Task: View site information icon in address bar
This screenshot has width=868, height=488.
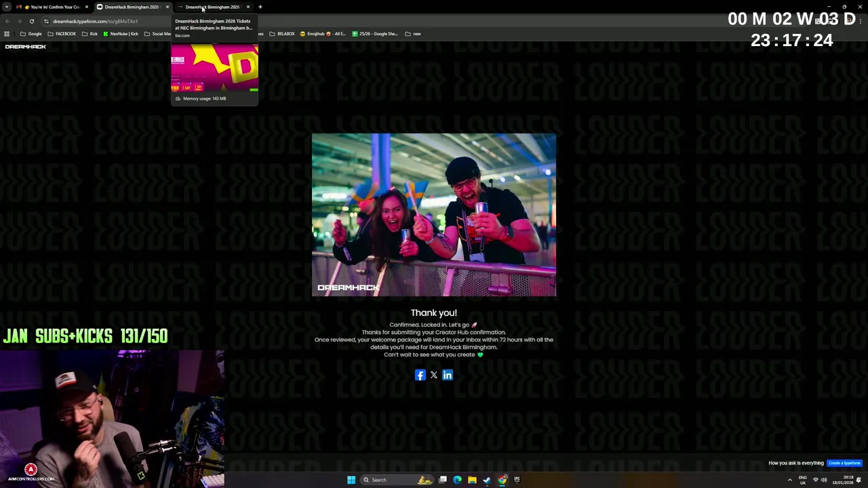Action: coord(46,21)
